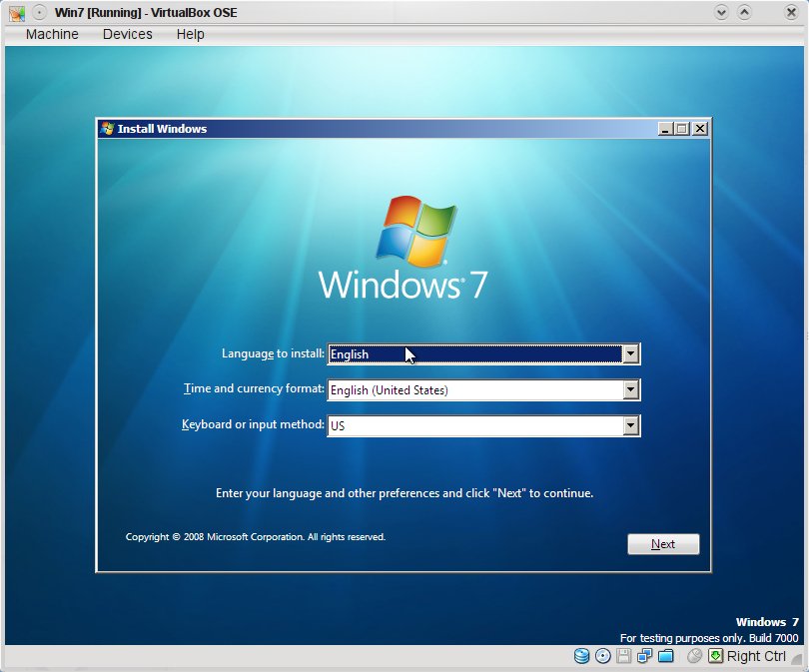Screen dimensions: 809x672
Task: Click the 'Time and currency format:' label
Action: 254,388
